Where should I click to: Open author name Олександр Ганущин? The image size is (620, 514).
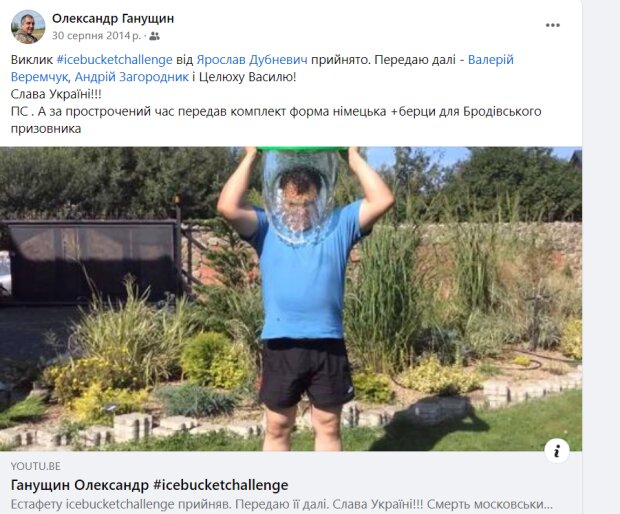[x=113, y=19]
